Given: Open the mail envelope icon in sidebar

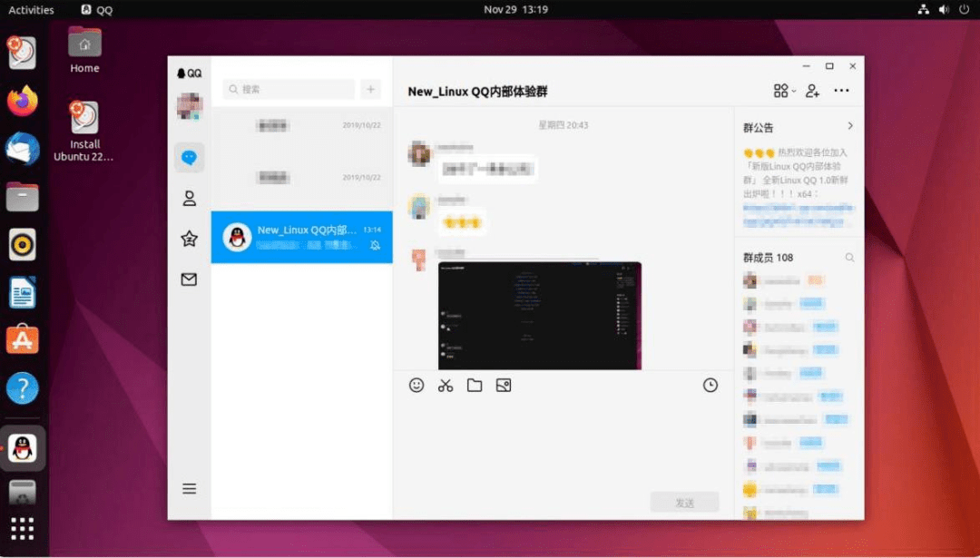Looking at the screenshot, I should tap(189, 279).
